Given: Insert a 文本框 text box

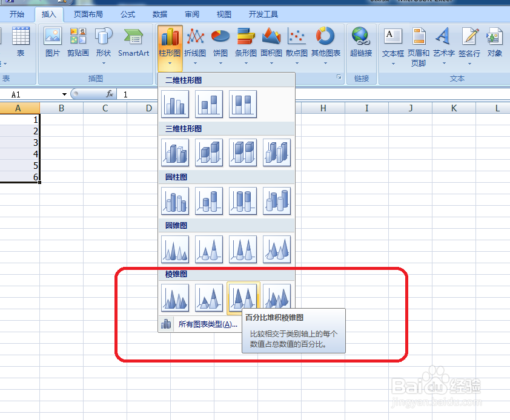Looking at the screenshot, I should click(393, 47).
